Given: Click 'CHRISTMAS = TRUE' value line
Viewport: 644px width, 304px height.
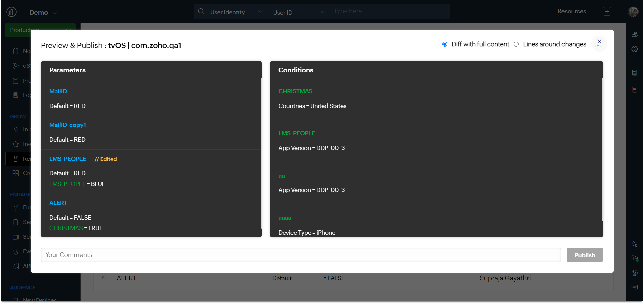Looking at the screenshot, I should 76,228.
